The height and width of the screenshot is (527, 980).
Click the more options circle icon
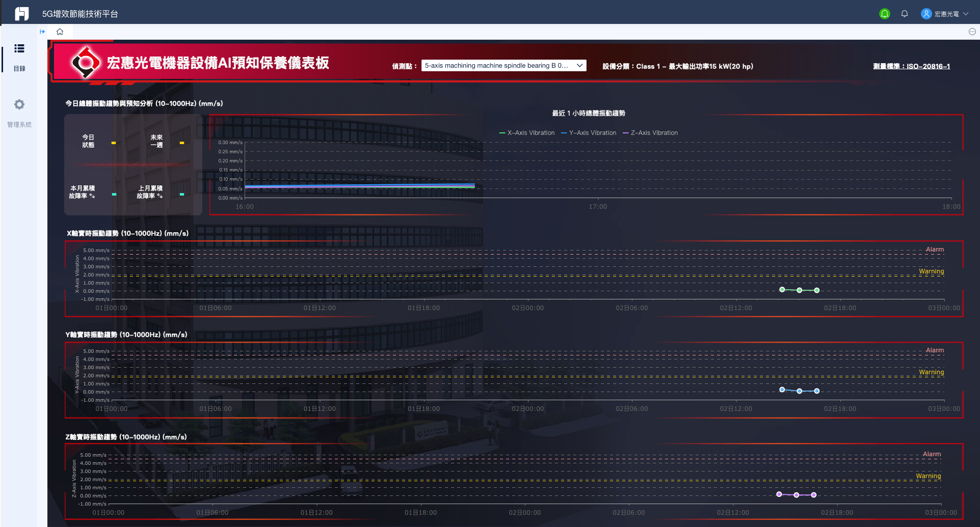972,32
